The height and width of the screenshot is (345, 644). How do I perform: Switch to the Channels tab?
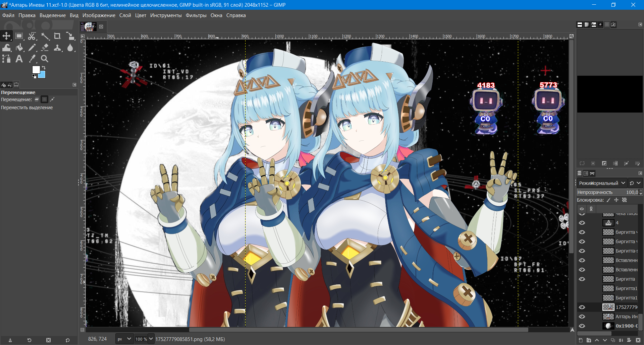pos(586,174)
